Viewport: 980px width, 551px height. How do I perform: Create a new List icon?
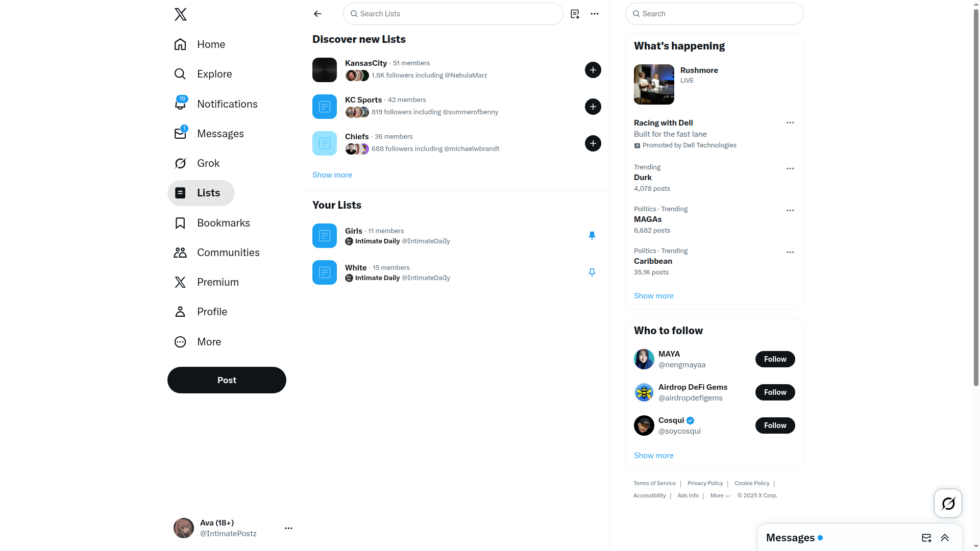click(x=575, y=14)
